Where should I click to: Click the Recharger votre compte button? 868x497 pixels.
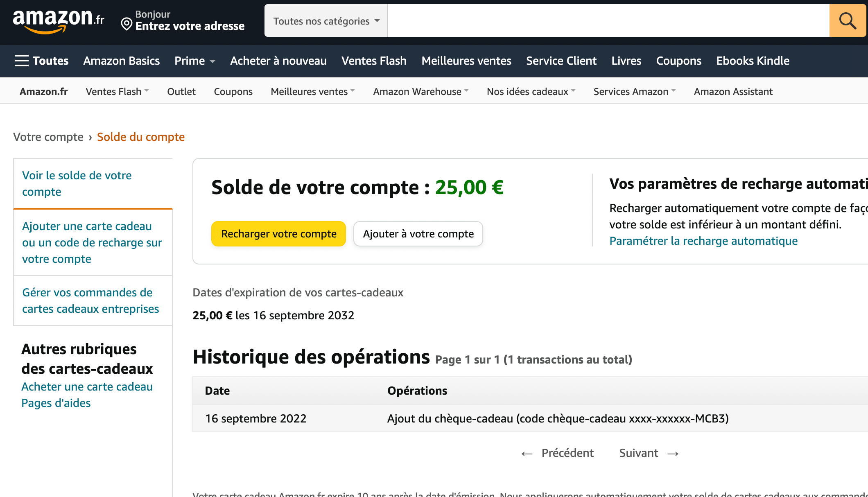[x=278, y=234]
